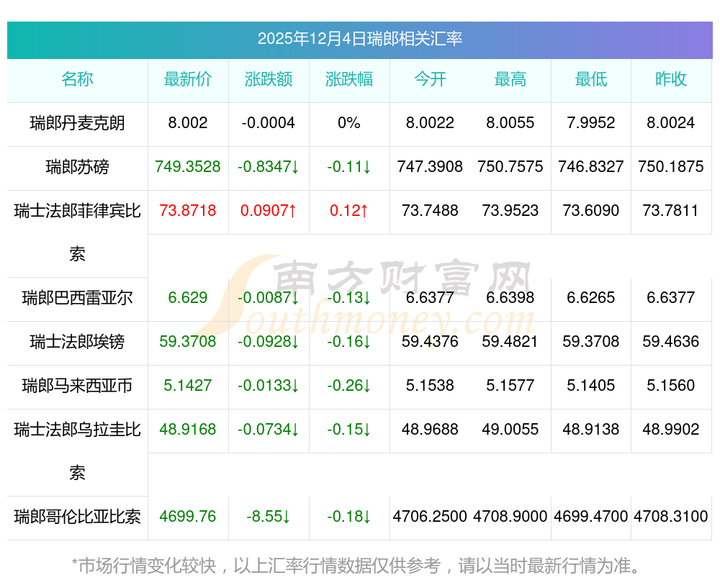Click the 涨跌额 column header
Viewport: 720px width, 588px height.
point(268,79)
